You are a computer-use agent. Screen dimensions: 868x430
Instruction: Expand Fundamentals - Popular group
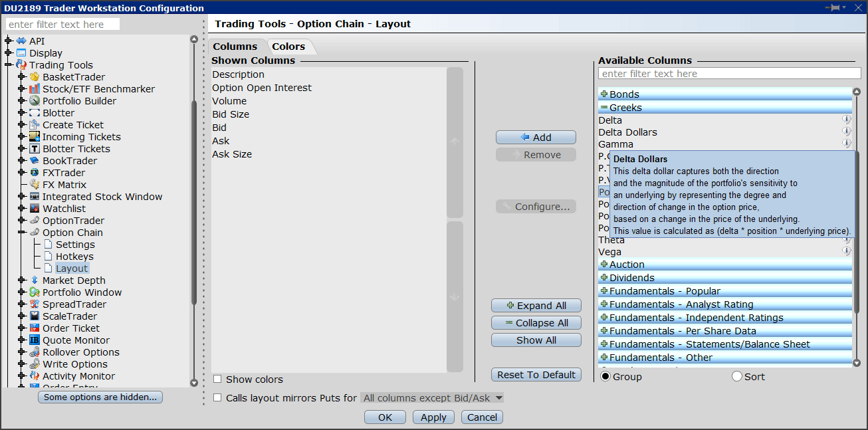point(604,291)
